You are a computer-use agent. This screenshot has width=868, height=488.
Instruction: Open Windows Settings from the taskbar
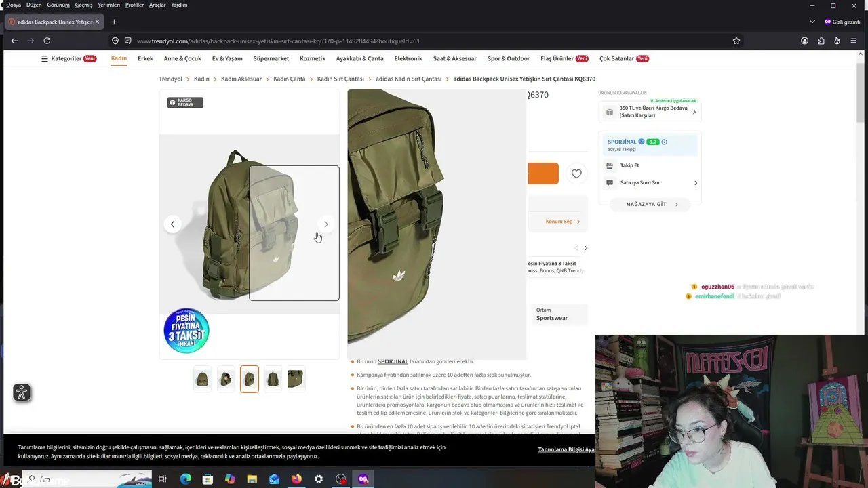point(319,479)
